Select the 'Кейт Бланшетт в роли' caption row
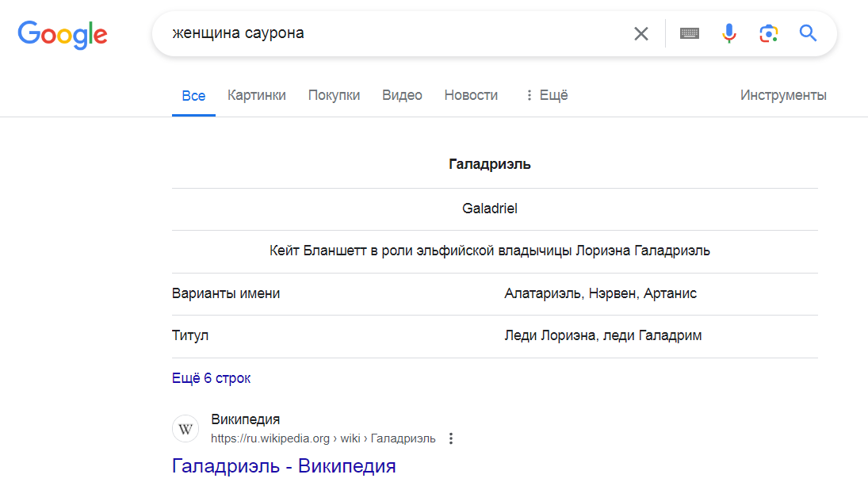The height and width of the screenshot is (486, 868). point(489,251)
